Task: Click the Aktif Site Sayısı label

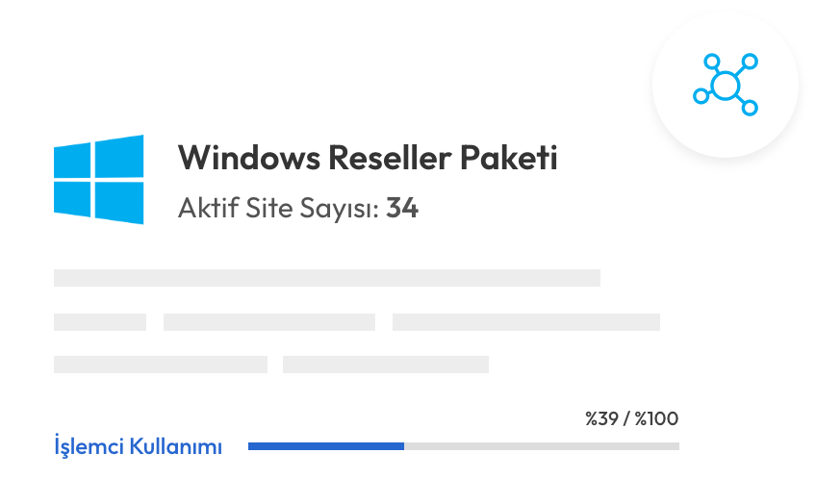Action: click(278, 208)
